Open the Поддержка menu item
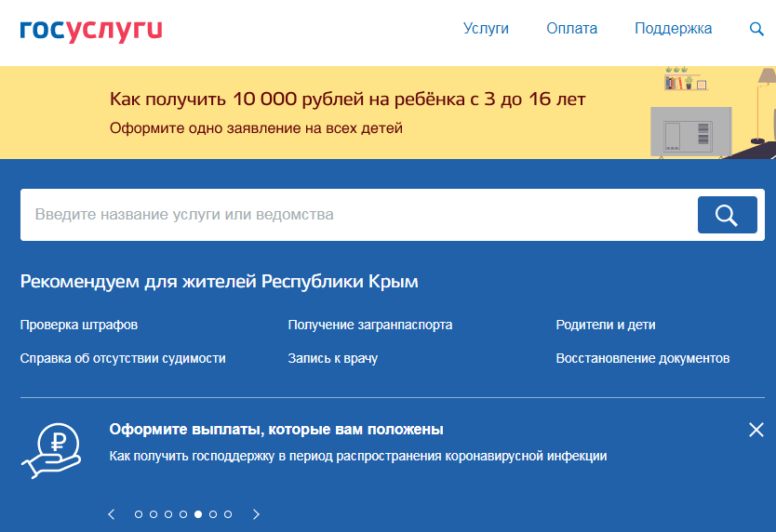The height and width of the screenshot is (532, 776). pos(673,28)
